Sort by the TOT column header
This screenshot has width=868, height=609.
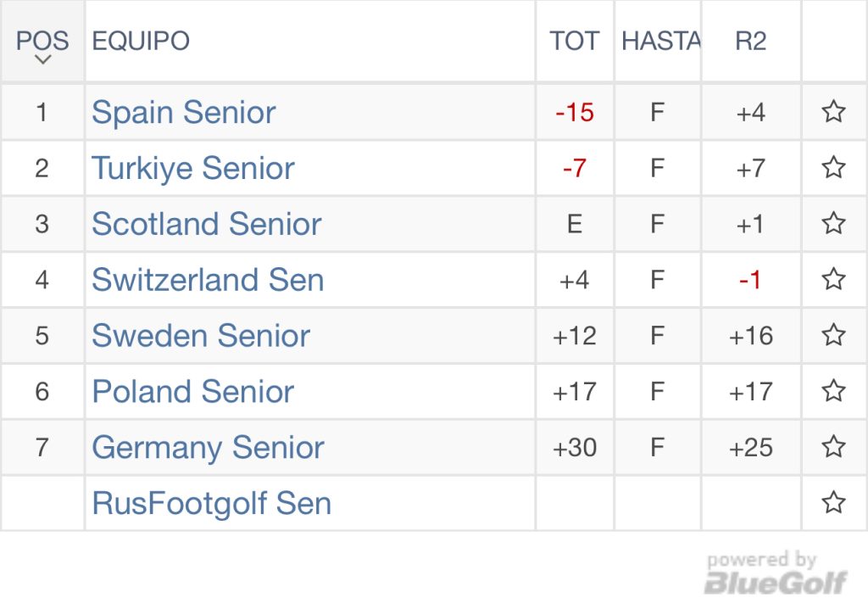[574, 41]
